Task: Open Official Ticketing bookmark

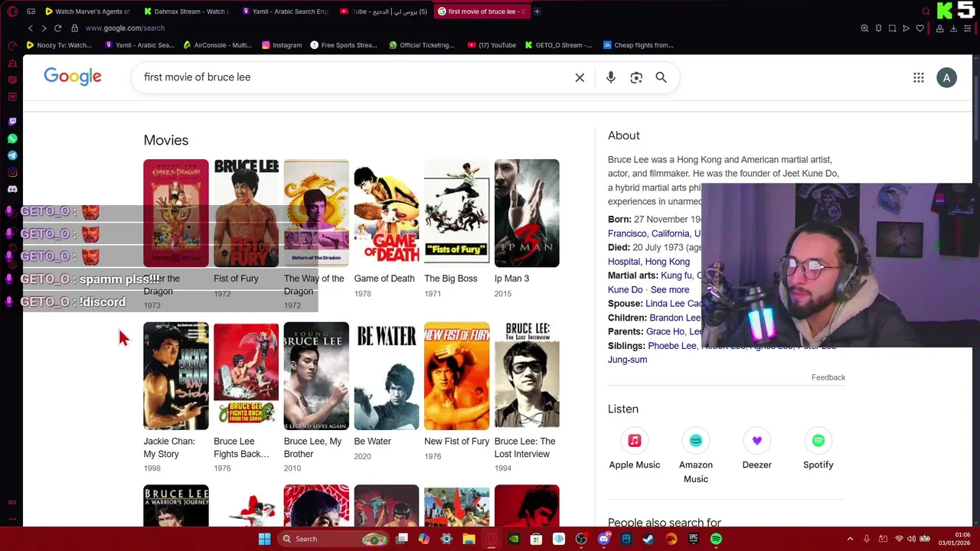Action: [421, 45]
